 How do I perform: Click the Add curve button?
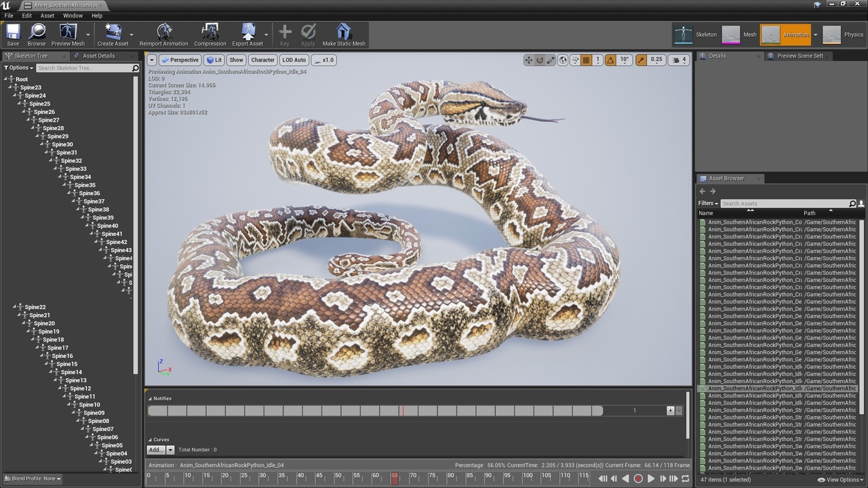(x=156, y=449)
